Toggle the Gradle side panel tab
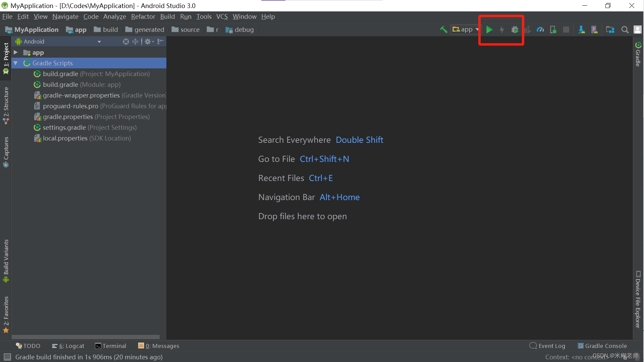 638,54
